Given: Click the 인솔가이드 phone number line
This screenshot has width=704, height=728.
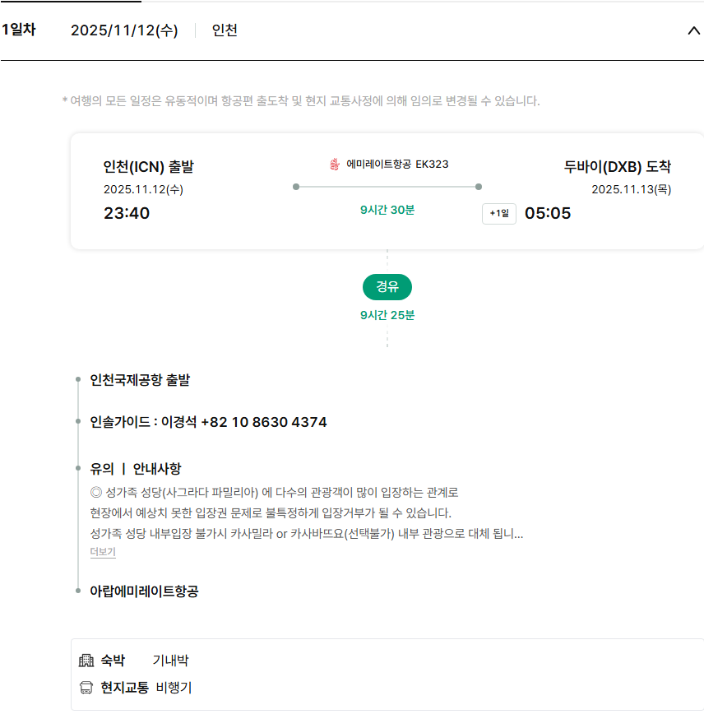Looking at the screenshot, I should [x=208, y=423].
